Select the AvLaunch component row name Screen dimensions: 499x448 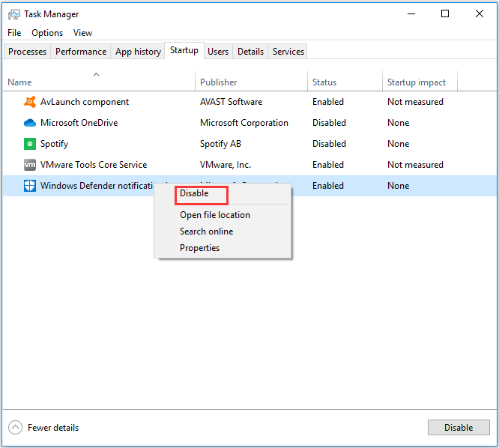click(x=85, y=102)
